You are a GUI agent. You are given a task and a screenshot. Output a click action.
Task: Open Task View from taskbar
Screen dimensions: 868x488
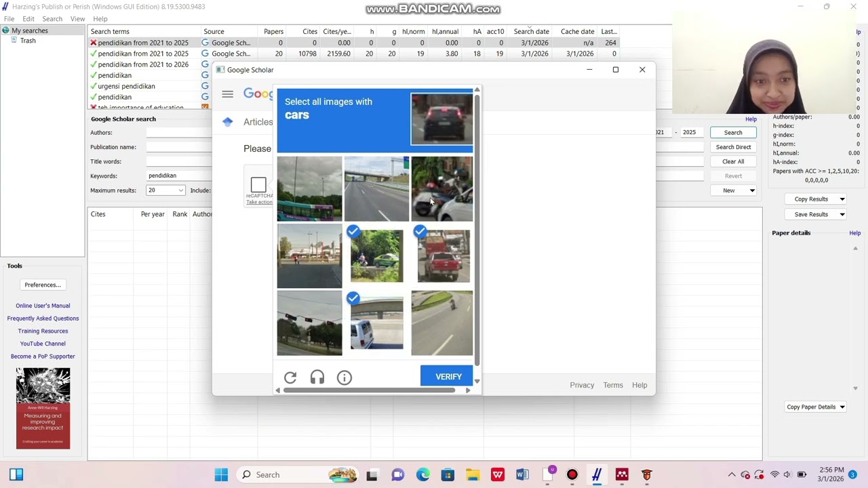372,475
